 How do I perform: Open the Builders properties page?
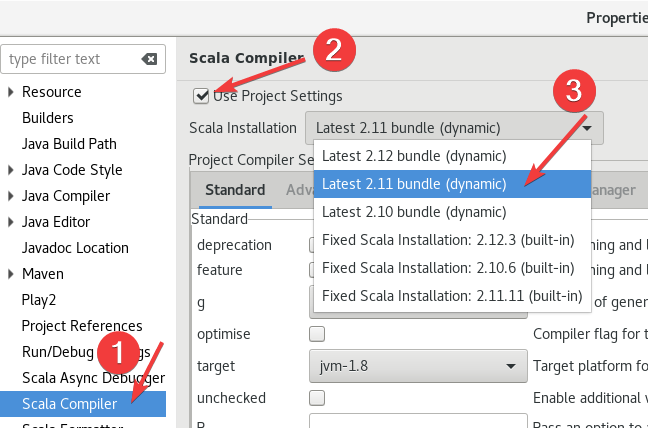(x=48, y=118)
